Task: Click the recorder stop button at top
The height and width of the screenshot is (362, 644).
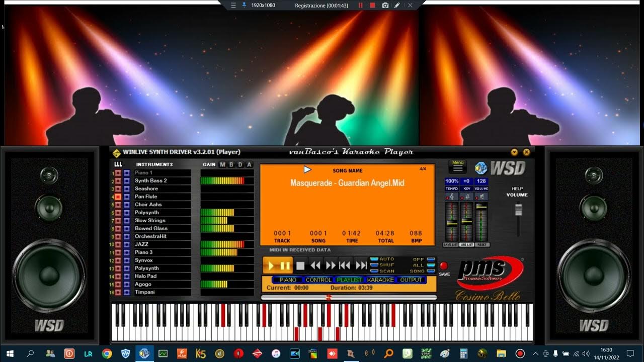Action: (x=372, y=5)
